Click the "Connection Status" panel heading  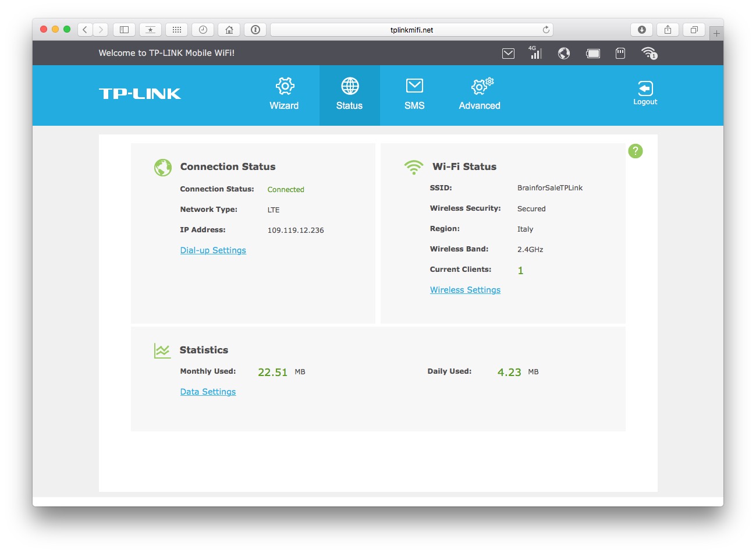pos(228,166)
